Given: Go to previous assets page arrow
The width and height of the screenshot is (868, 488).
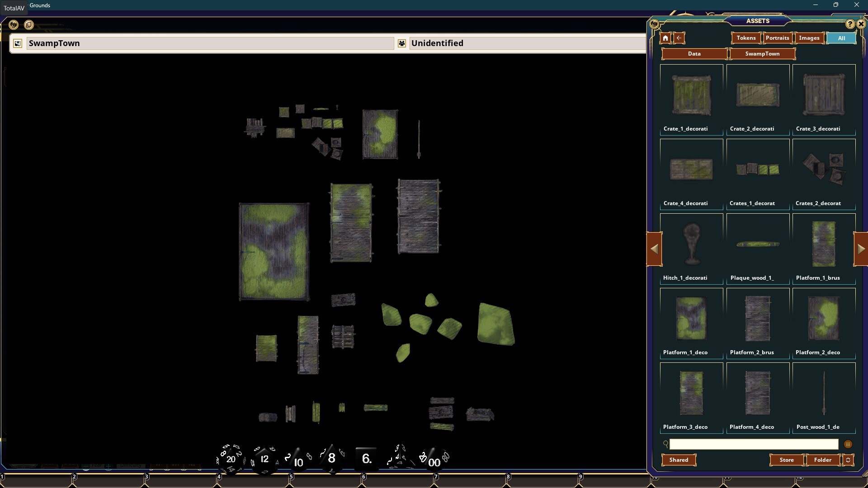Looking at the screenshot, I should (654, 249).
